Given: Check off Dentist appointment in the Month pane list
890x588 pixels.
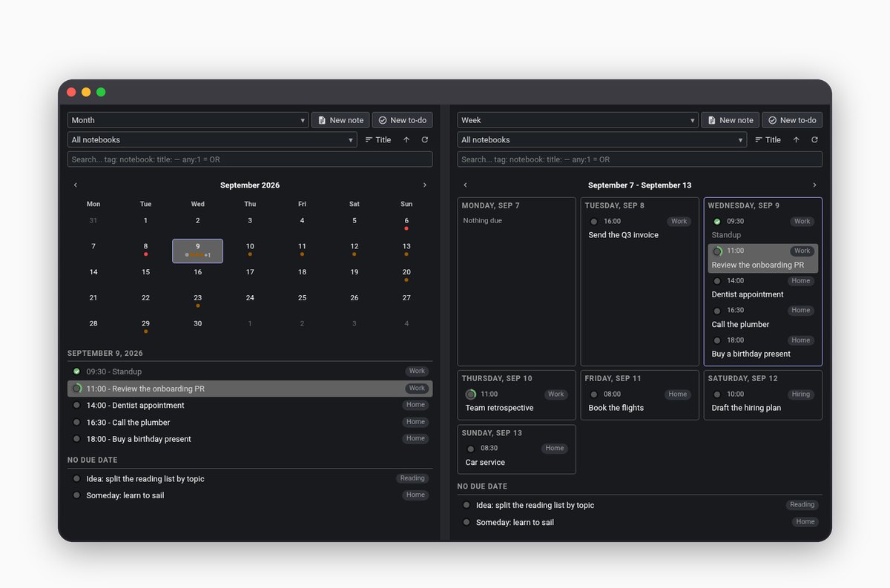Looking at the screenshot, I should click(76, 405).
